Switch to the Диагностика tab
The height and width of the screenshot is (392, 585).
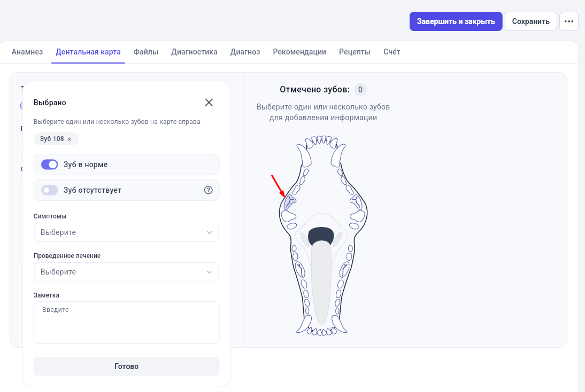click(x=194, y=52)
